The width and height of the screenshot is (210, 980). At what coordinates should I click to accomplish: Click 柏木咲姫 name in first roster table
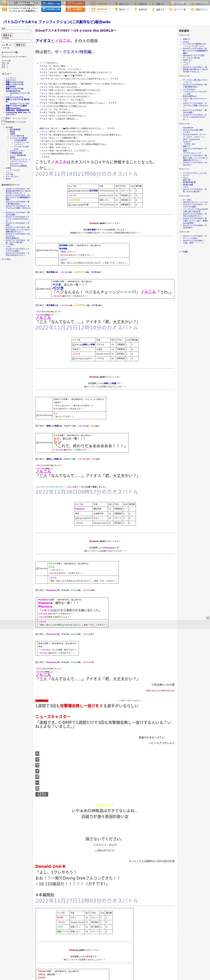tap(94, 191)
